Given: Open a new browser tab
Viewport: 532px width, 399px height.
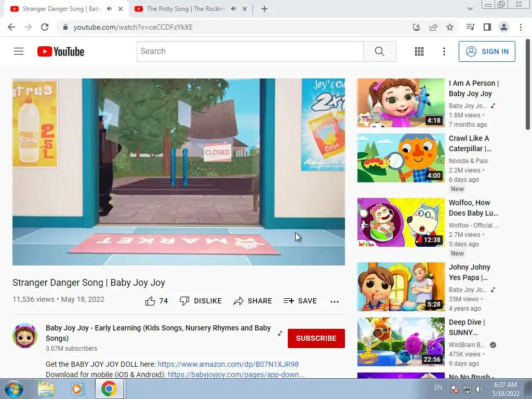Looking at the screenshot, I should pyautogui.click(x=264, y=9).
